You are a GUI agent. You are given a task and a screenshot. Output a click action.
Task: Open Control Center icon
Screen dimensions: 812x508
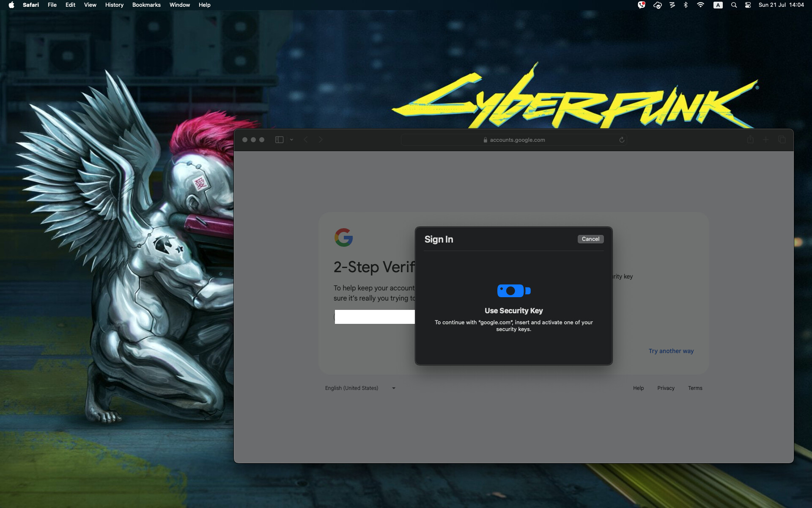click(x=748, y=5)
